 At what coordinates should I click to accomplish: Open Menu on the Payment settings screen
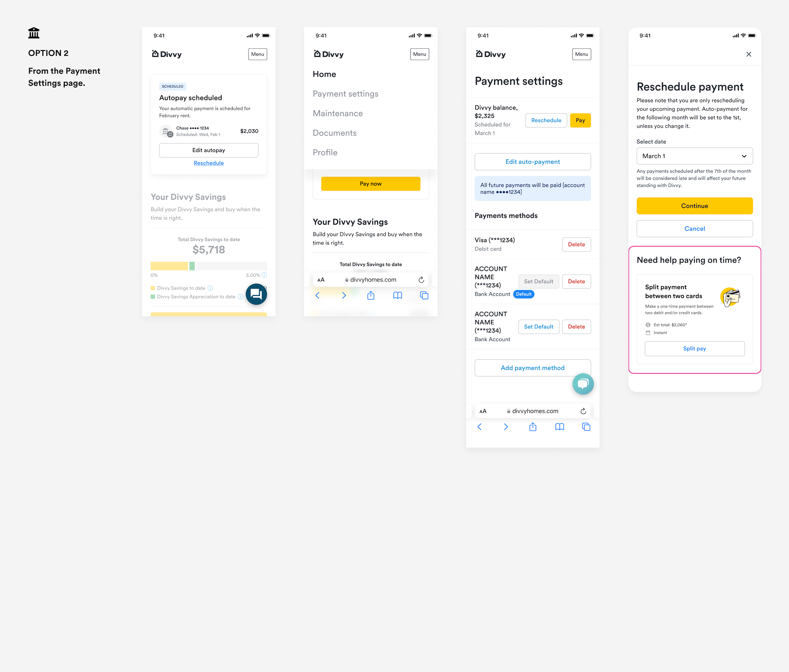coord(581,54)
